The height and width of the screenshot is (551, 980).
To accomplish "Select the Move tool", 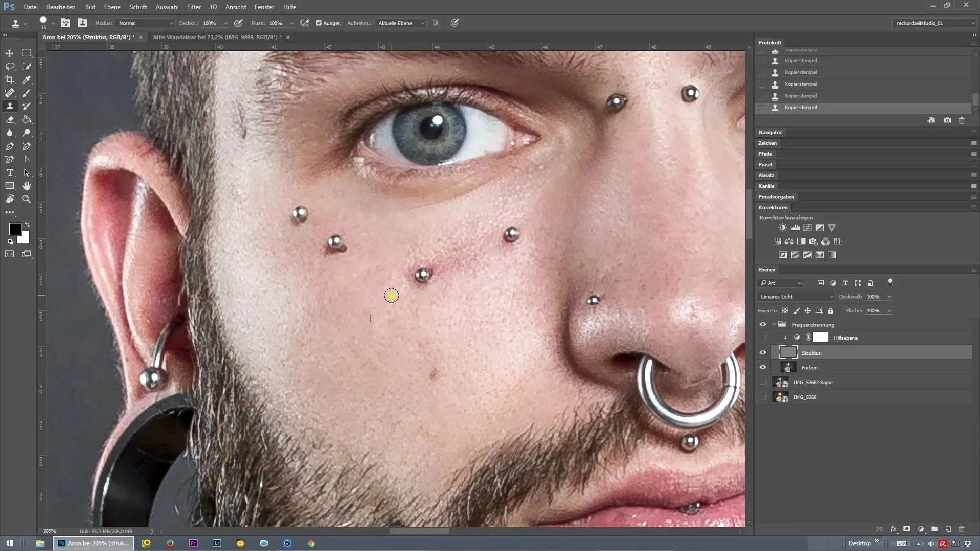I will (10, 53).
